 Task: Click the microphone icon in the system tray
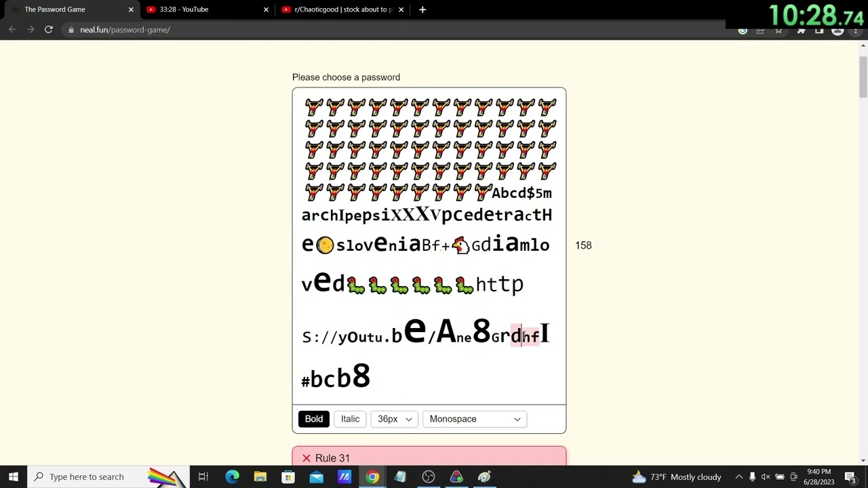(753, 476)
